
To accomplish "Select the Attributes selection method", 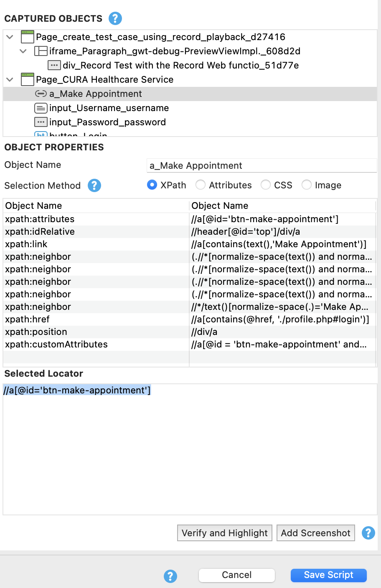I will pyautogui.click(x=201, y=185).
